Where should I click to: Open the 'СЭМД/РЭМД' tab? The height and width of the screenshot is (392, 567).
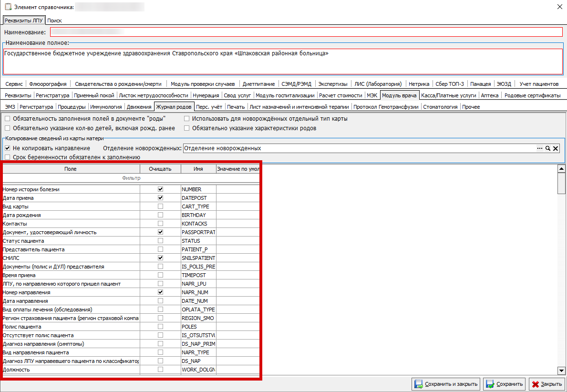point(296,84)
